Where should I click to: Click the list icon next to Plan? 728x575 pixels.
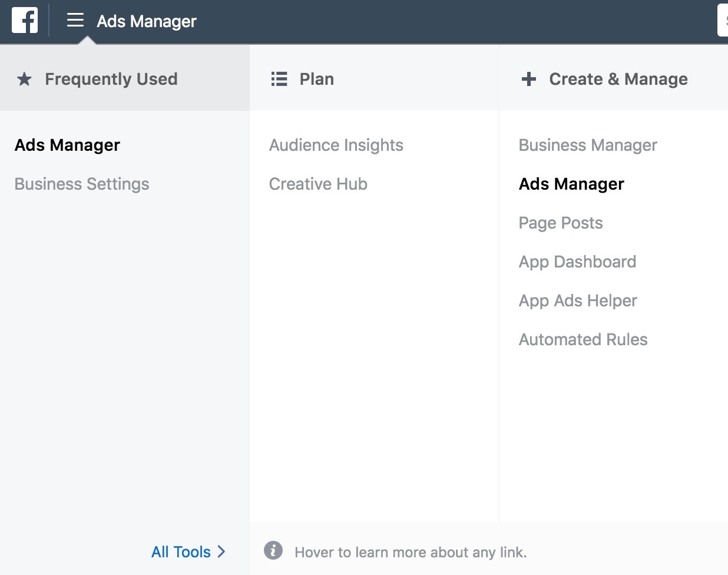click(x=279, y=79)
